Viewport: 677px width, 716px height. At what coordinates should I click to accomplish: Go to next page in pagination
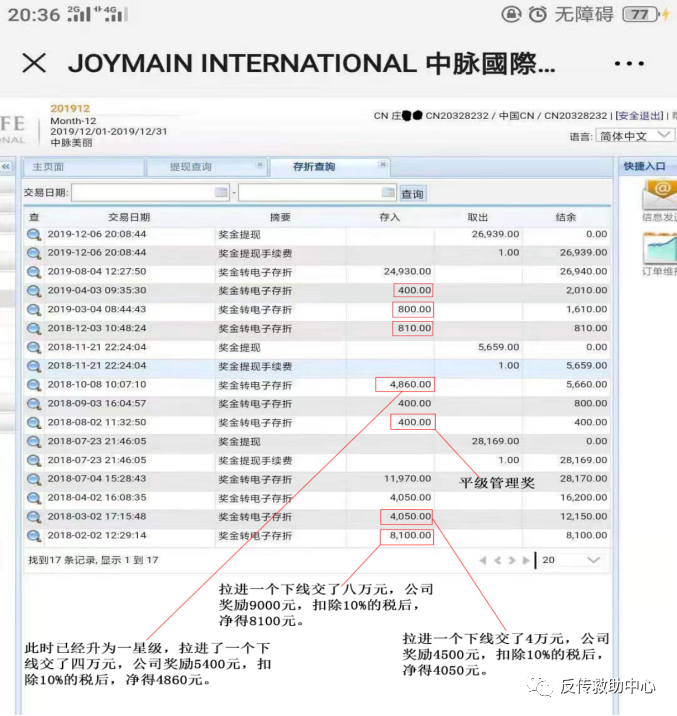[x=512, y=561]
